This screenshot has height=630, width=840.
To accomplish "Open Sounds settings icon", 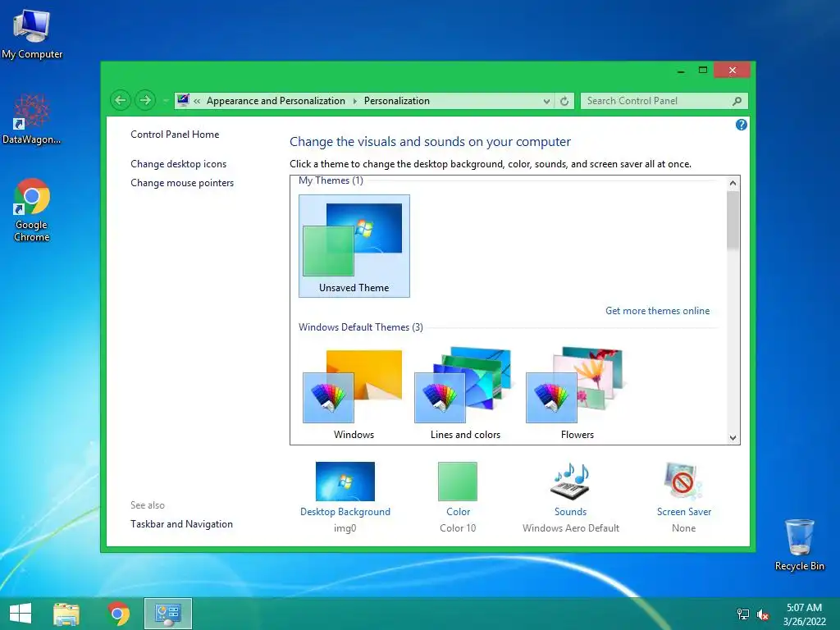I will tap(571, 481).
